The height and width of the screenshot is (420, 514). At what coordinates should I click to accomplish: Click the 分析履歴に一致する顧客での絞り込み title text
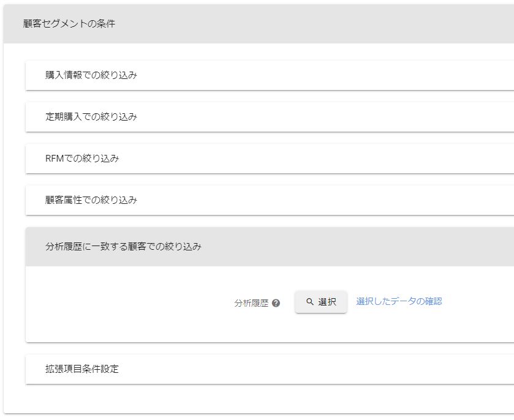click(x=123, y=247)
